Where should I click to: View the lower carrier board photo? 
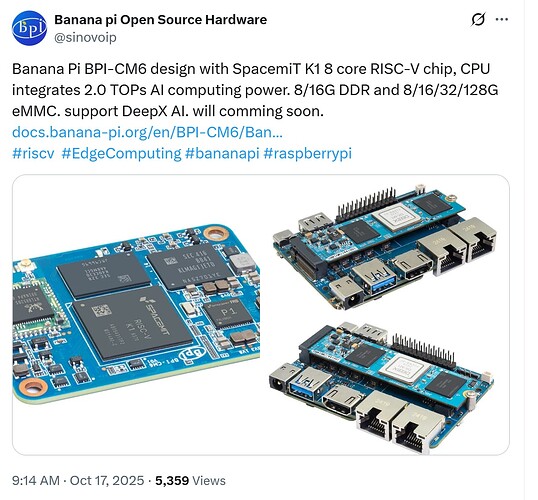[x=381, y=387]
